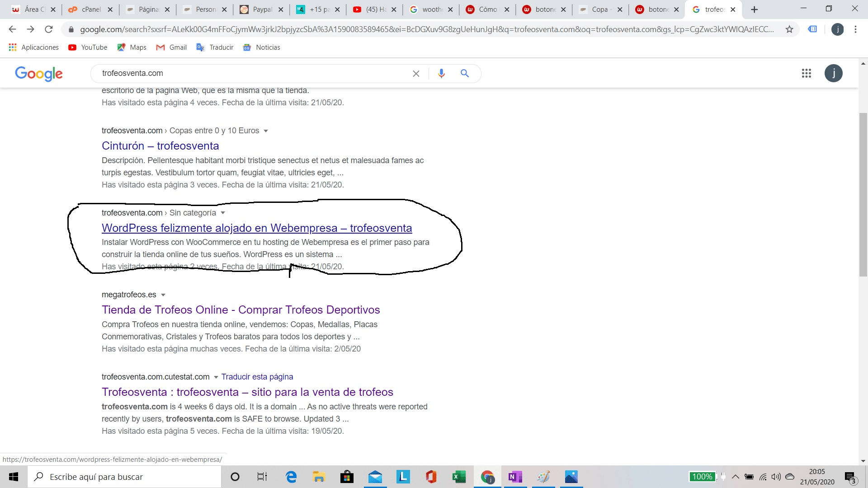Start voice search with the microphone
868x488 pixels.
(x=441, y=73)
